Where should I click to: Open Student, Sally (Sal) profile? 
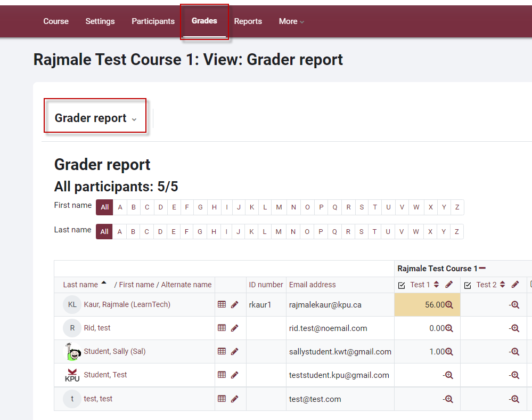(x=114, y=351)
